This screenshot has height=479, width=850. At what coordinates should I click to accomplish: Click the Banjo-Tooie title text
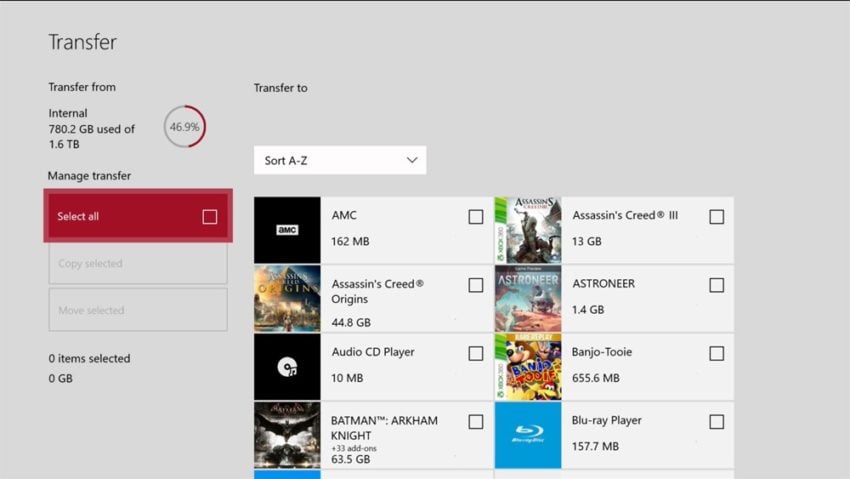[x=602, y=352]
